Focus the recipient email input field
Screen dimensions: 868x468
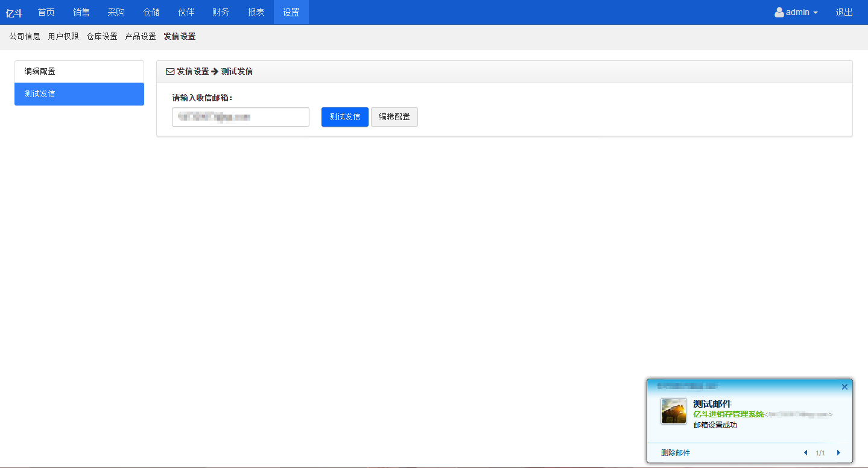coord(240,117)
